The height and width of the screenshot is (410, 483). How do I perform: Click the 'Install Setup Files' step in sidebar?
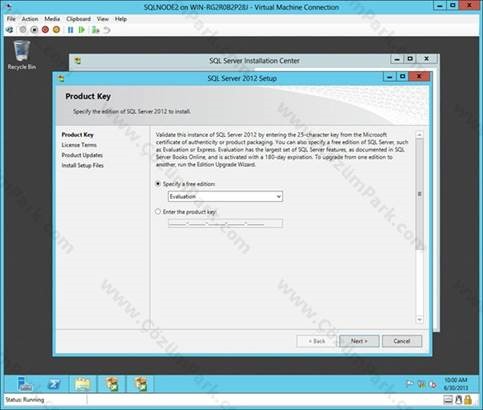(83, 165)
